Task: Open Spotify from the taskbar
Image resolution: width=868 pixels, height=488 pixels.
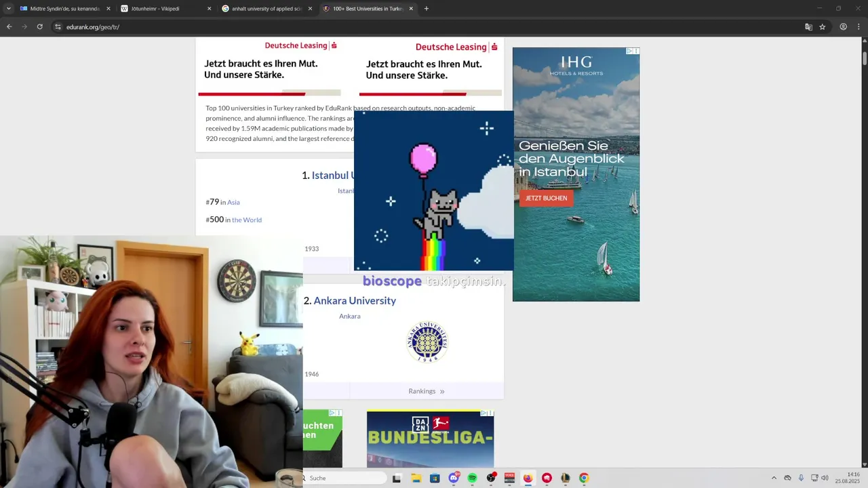Action: point(472,478)
